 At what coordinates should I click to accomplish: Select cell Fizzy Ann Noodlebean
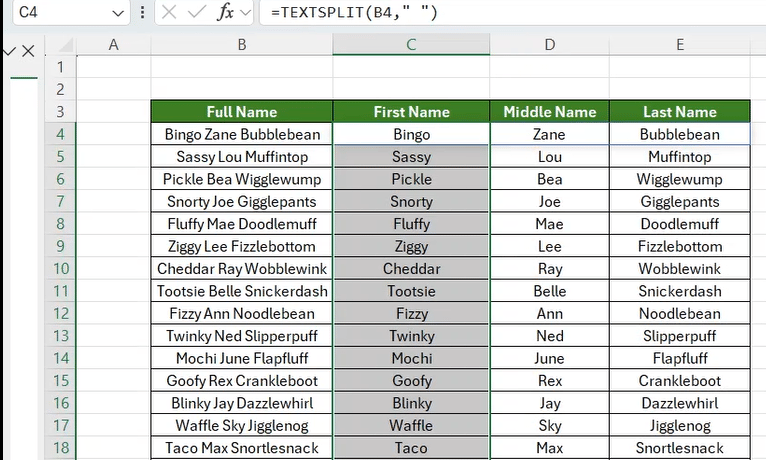242,314
